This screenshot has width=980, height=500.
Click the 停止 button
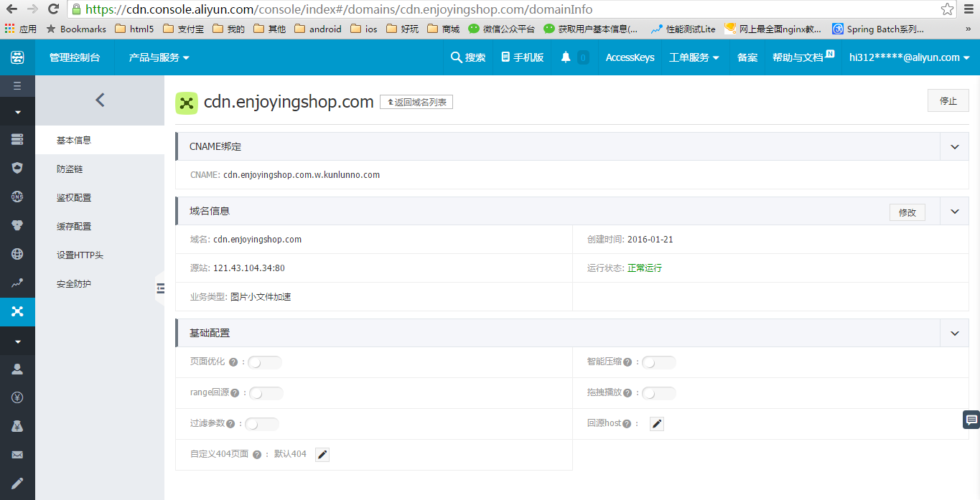click(948, 100)
